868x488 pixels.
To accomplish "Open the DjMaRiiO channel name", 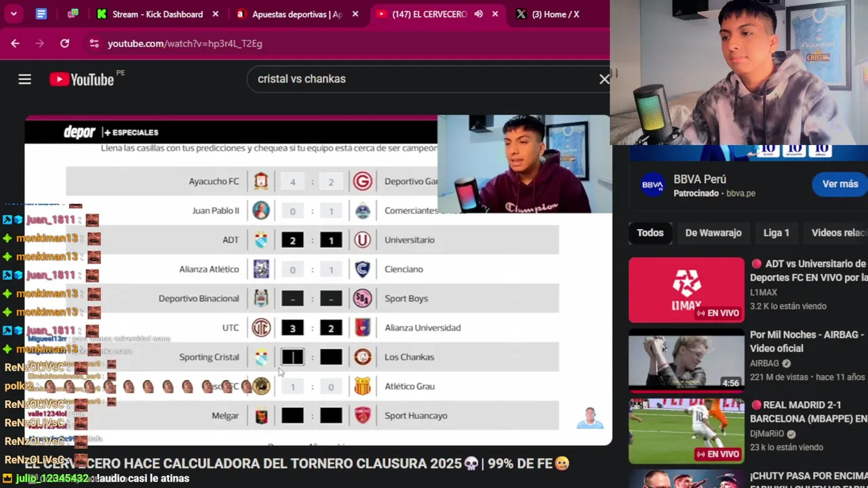I will pyautogui.click(x=767, y=434).
